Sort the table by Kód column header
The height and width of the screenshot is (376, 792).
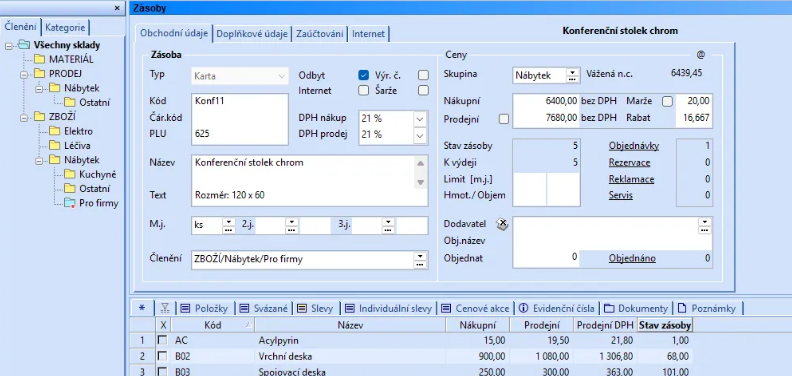(x=213, y=325)
